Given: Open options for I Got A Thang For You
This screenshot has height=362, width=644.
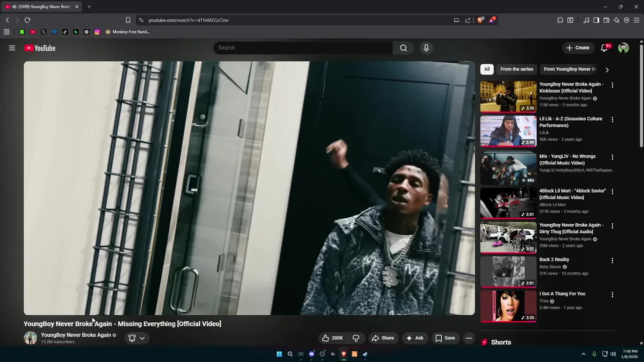Looking at the screenshot, I should (612, 295).
